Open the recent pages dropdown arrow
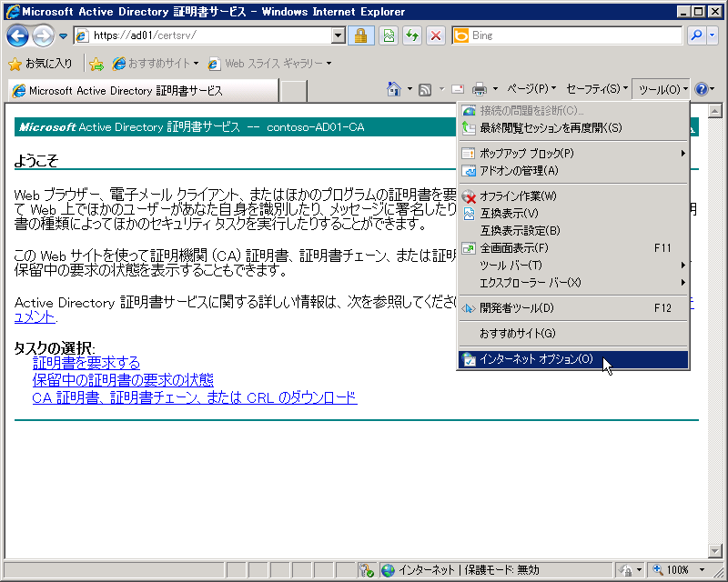 coord(63,35)
